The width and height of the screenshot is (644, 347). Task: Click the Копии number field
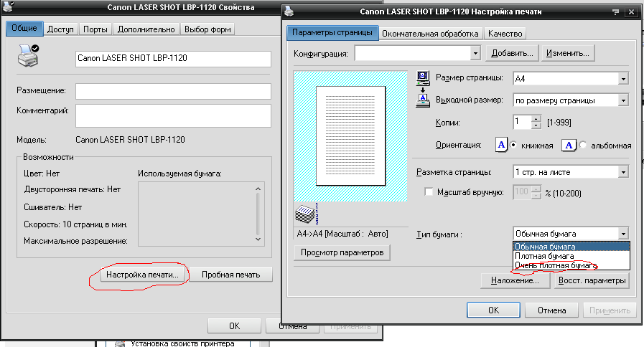(523, 122)
